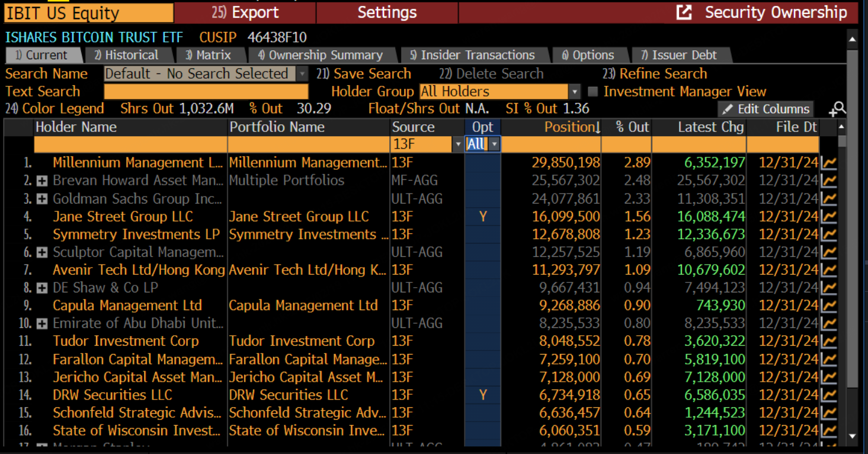
Task: Open the chart icon for Jane Street Group LLC
Action: 829,216
